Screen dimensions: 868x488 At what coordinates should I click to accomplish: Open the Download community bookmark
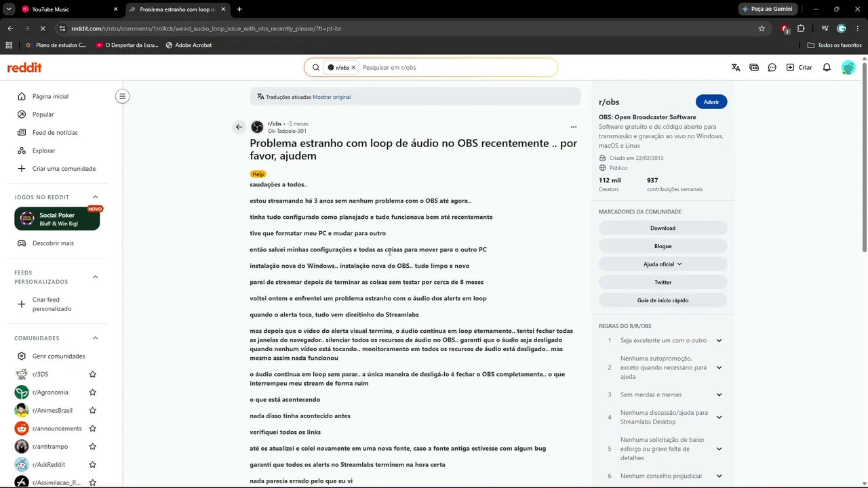pos(663,228)
